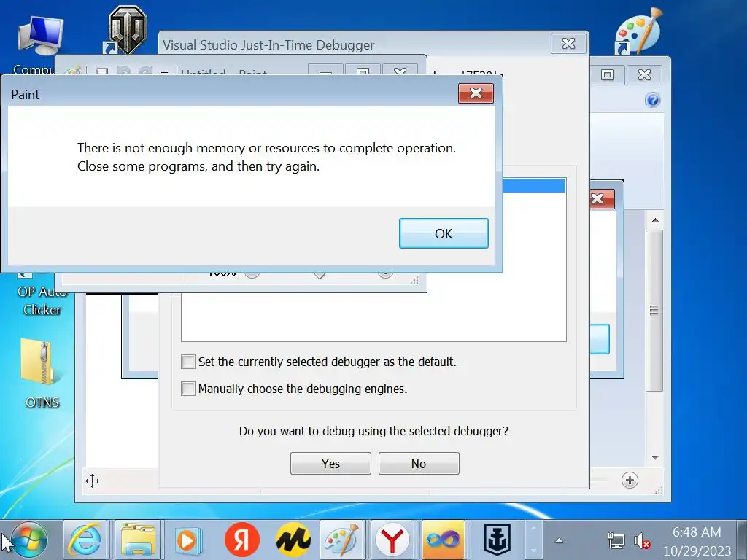747x560 pixels.
Task: Select the Paint desktop shortcut icon
Action: [x=638, y=31]
